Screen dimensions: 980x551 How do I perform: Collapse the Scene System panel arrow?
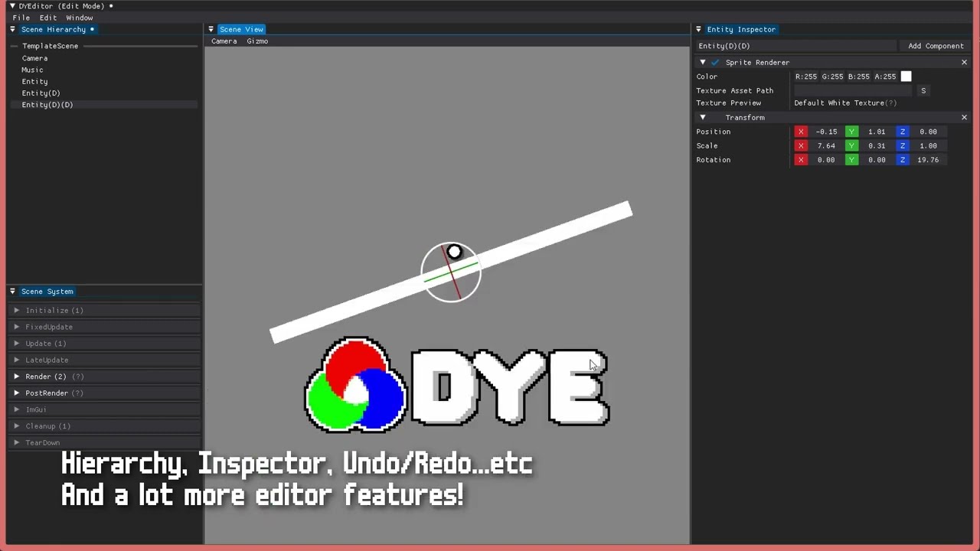click(x=12, y=292)
